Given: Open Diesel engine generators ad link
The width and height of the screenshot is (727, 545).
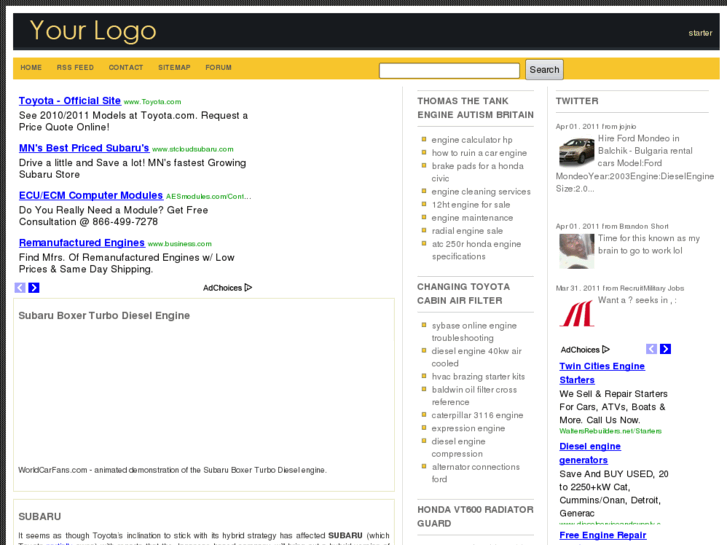Looking at the screenshot, I should click(x=590, y=453).
